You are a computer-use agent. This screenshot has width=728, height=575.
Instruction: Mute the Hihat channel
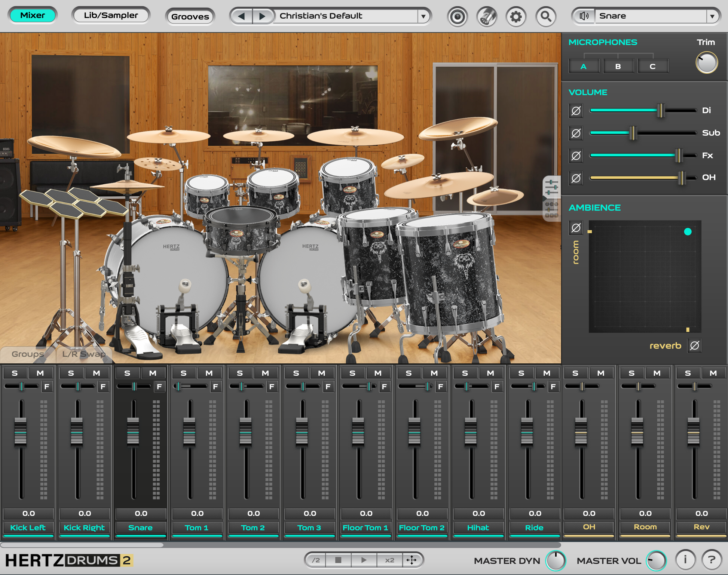coord(490,373)
